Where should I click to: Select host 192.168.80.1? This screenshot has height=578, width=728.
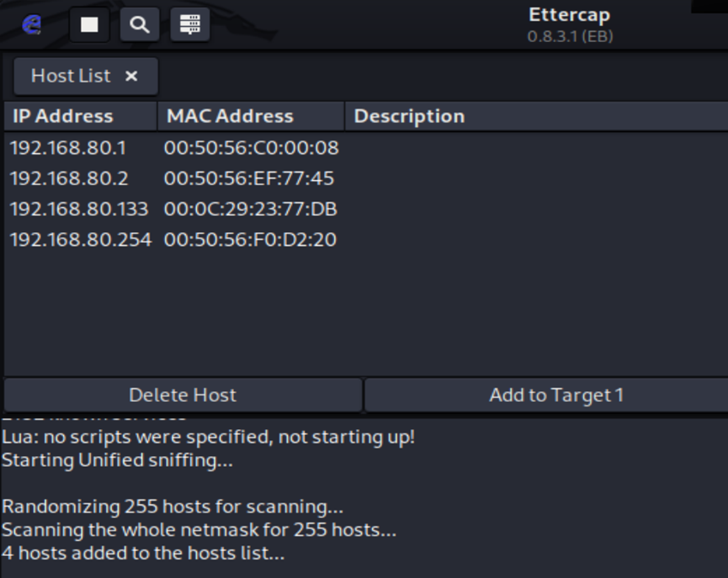coord(68,148)
